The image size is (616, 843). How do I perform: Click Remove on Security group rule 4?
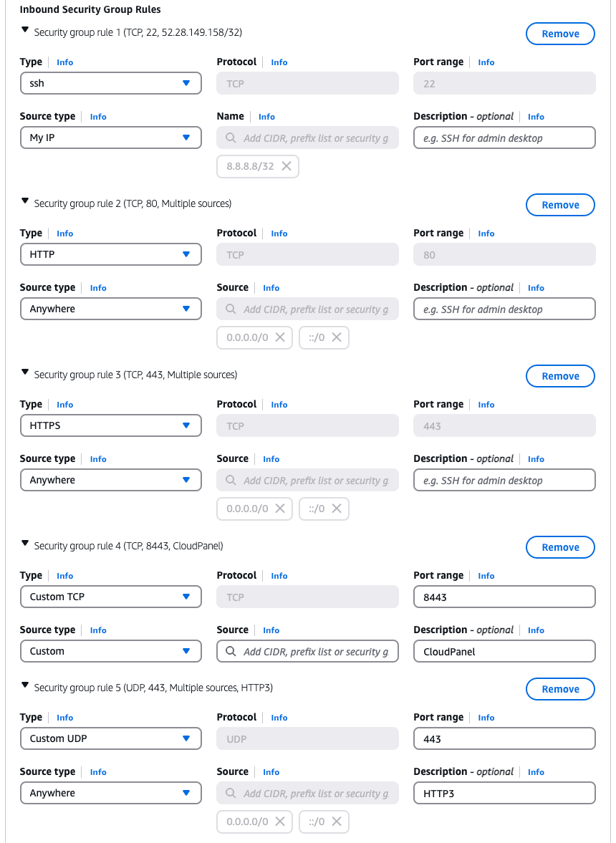[x=560, y=547]
